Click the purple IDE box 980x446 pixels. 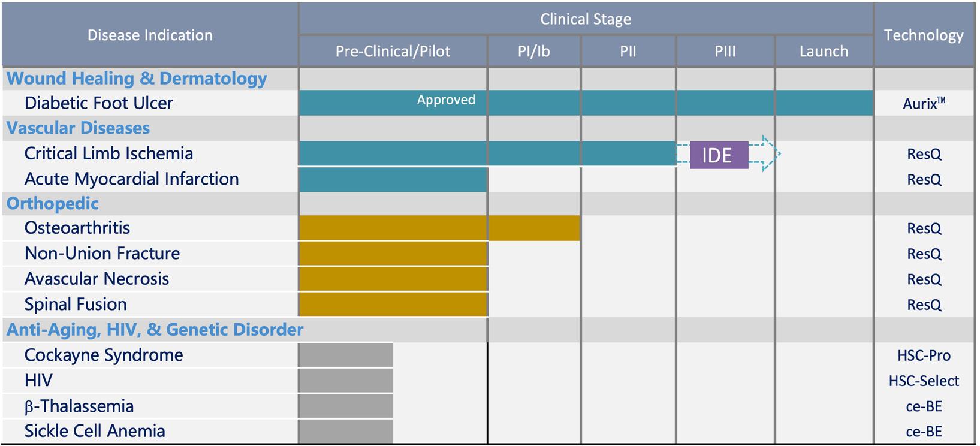tap(719, 155)
